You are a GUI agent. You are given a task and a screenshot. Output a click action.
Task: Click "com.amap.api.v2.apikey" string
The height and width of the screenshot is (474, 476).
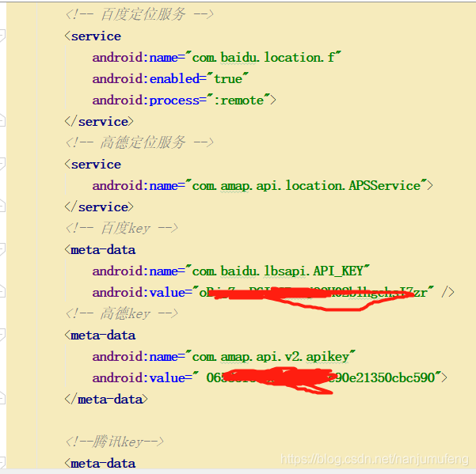(x=270, y=356)
